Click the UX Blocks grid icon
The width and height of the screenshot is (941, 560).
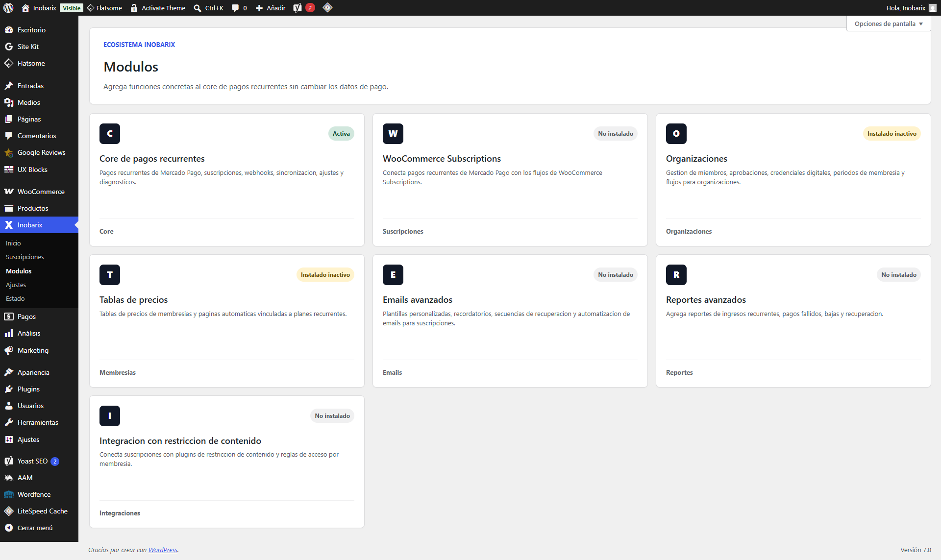pyautogui.click(x=9, y=170)
